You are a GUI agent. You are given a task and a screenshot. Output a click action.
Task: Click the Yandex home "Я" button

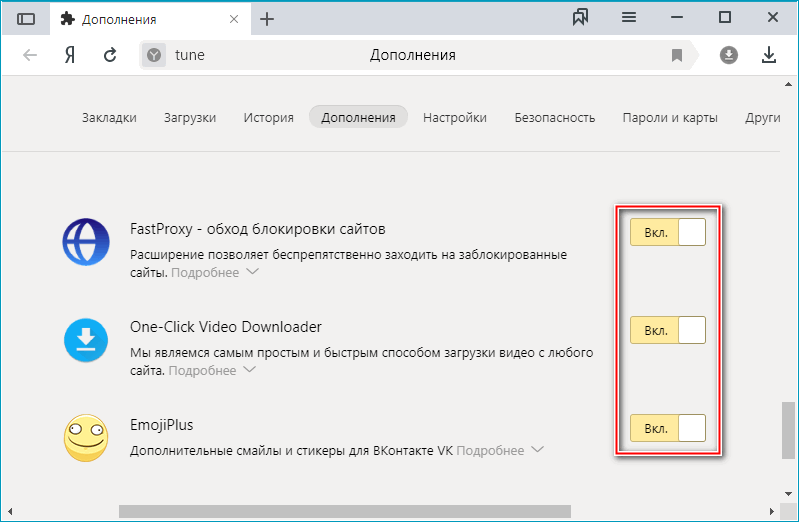tap(70, 55)
